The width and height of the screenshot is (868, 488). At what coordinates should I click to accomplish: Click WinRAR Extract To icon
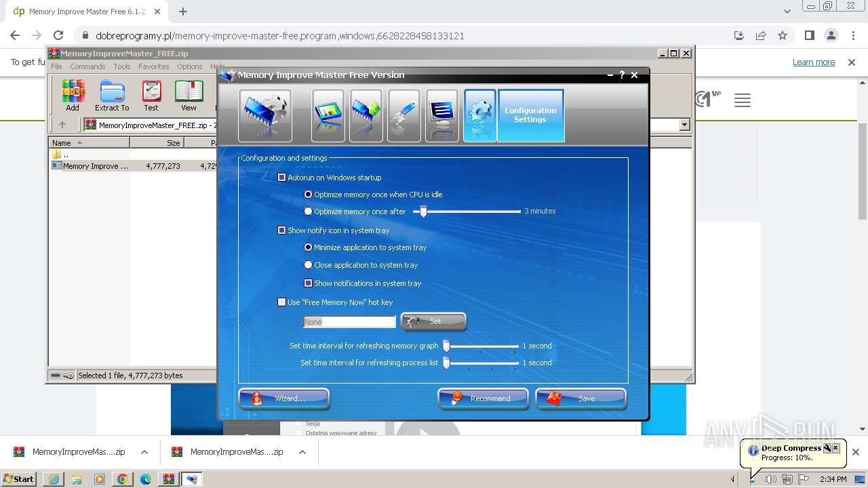click(x=112, y=96)
